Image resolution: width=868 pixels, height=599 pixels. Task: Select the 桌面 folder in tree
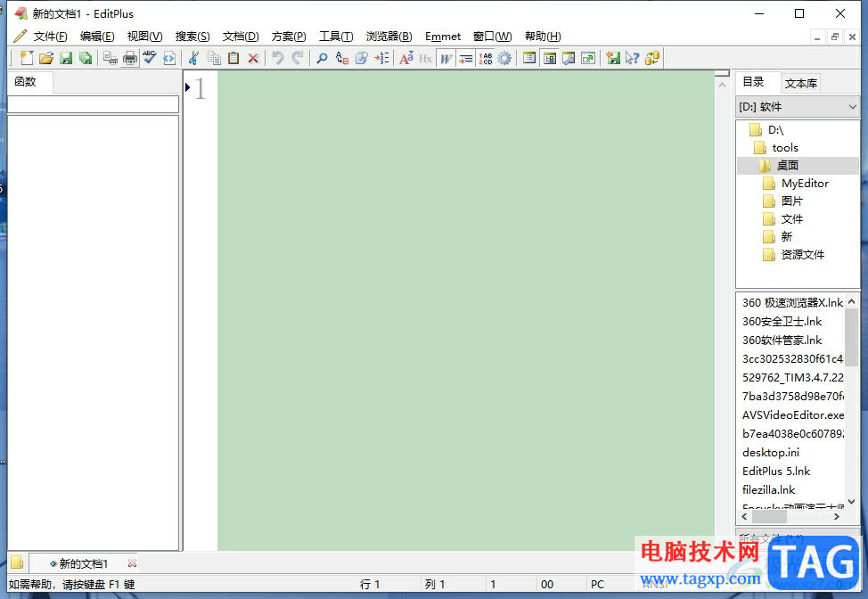click(x=787, y=165)
